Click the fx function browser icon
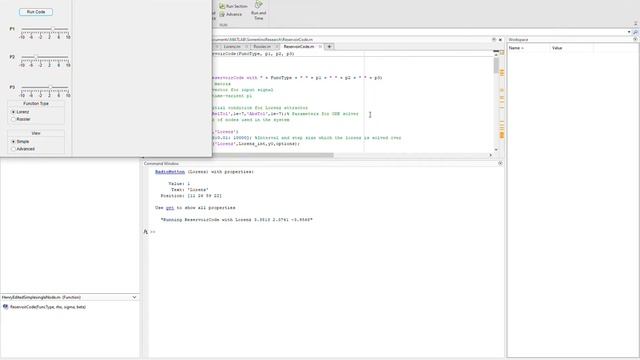Screen dimensions: 640x360 coord(145,232)
